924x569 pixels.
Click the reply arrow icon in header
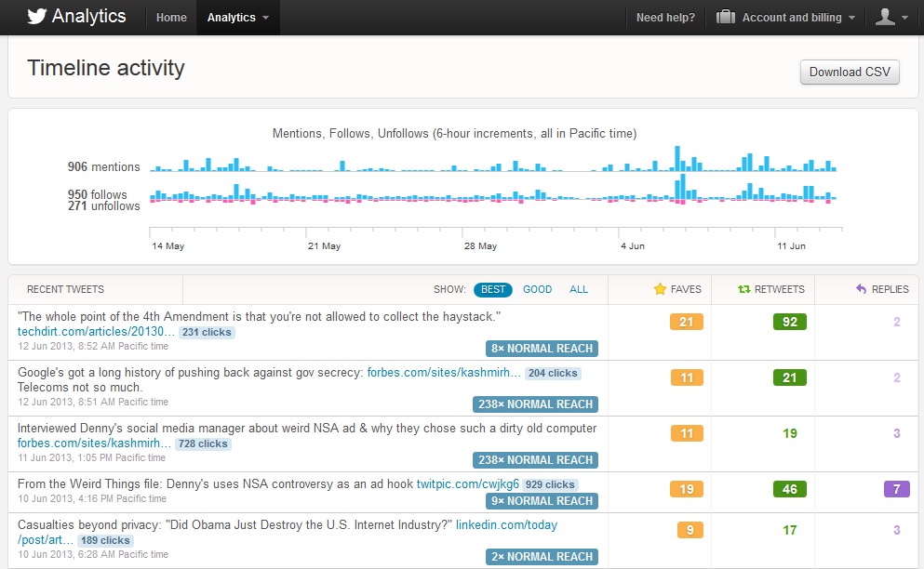[x=861, y=289]
